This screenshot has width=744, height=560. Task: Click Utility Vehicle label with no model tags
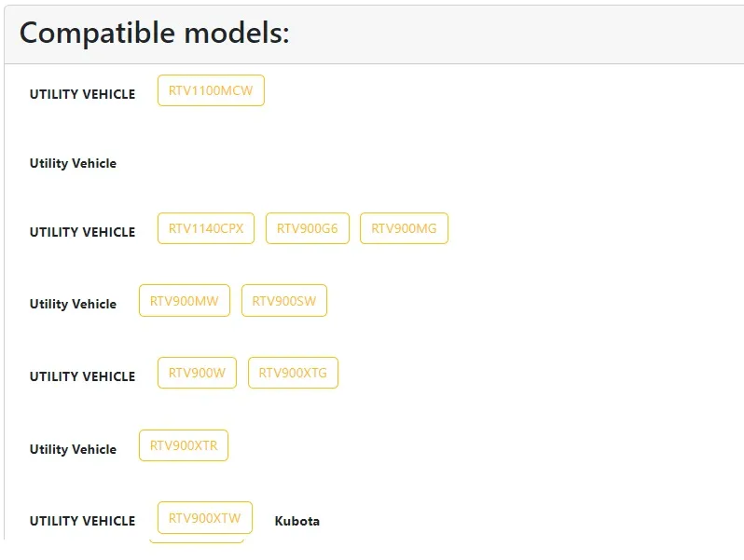click(x=73, y=163)
